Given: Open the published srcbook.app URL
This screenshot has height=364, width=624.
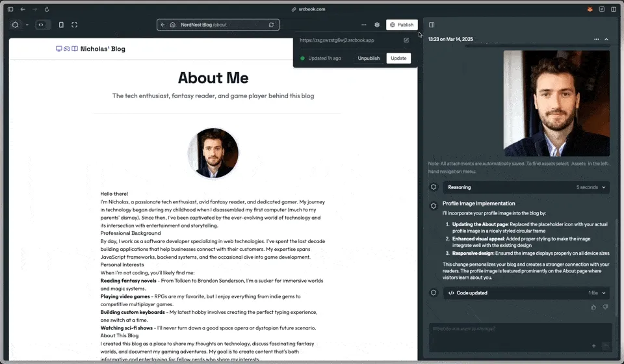Looking at the screenshot, I should pos(337,40).
